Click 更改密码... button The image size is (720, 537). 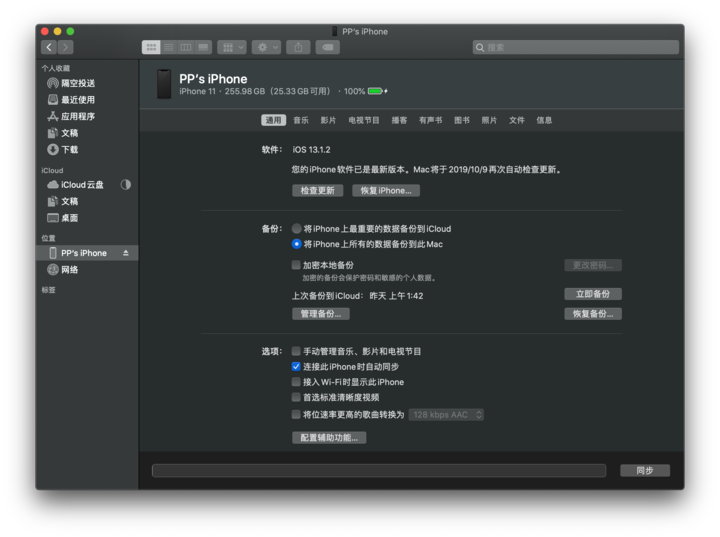593,266
